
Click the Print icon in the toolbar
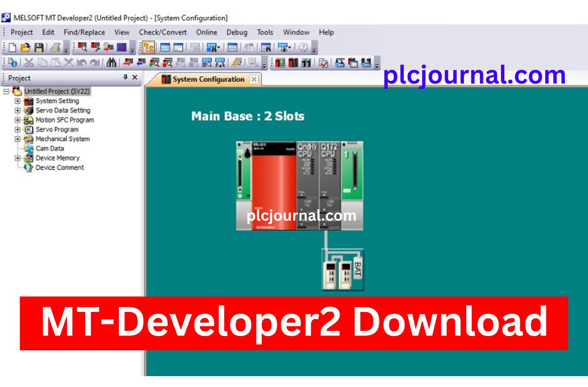click(55, 48)
